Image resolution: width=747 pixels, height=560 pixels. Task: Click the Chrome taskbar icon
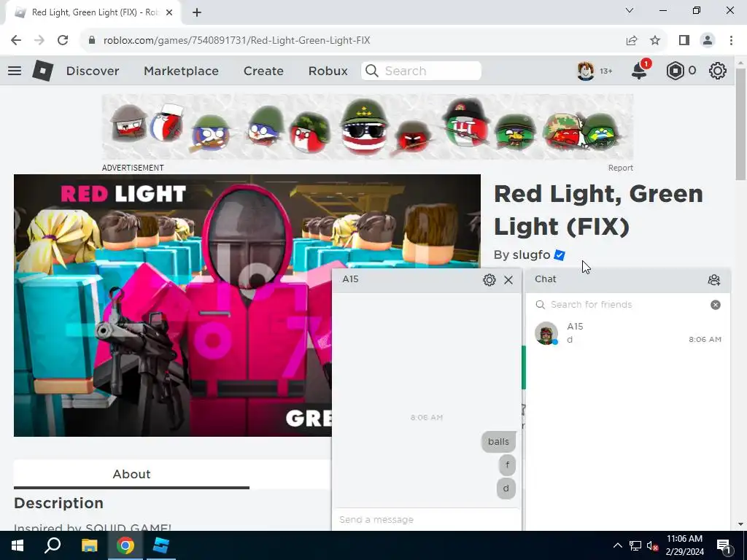[125, 545]
